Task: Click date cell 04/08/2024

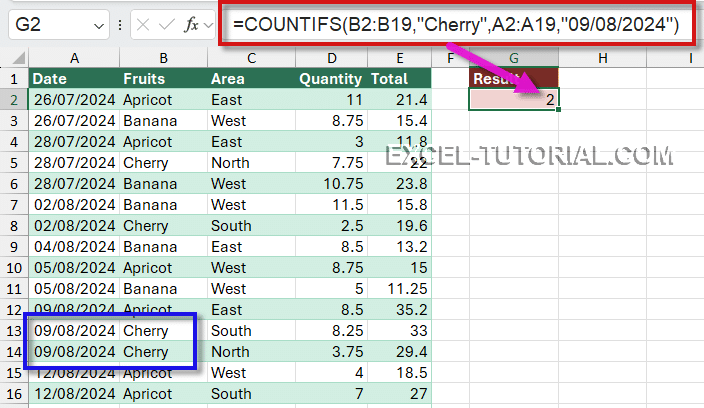Action: coord(74,246)
